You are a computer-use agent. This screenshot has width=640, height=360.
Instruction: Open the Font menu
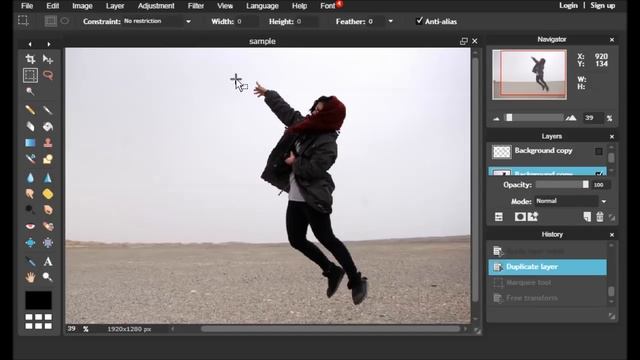[328, 6]
